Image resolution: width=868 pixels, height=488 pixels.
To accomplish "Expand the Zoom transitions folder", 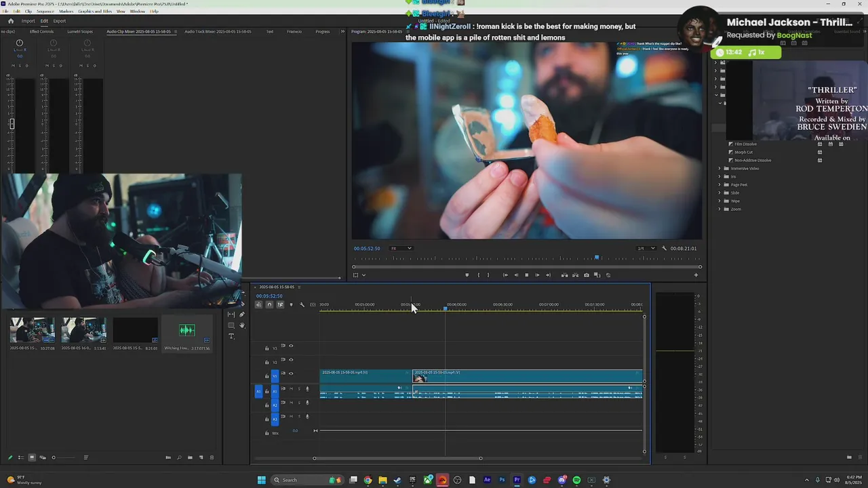I will (x=719, y=209).
